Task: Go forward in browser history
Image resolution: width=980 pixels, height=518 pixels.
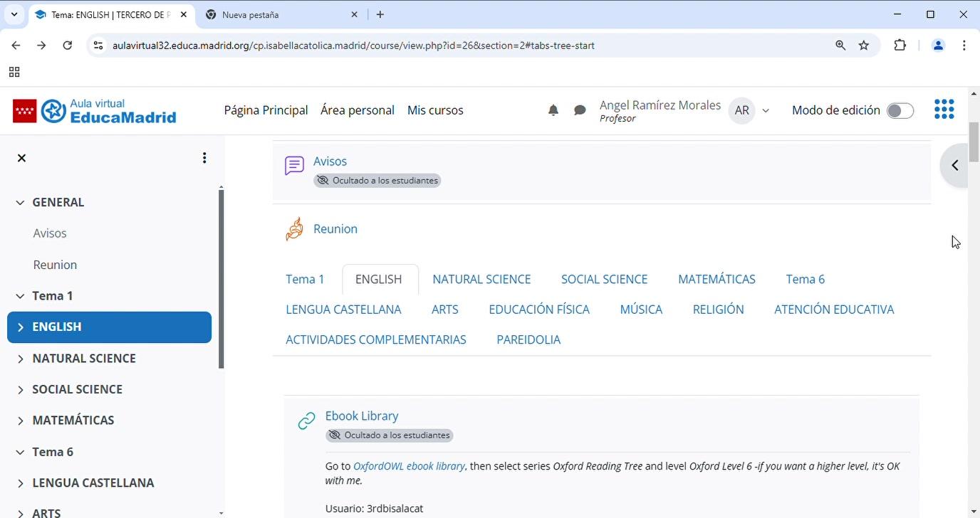Action: (x=41, y=46)
